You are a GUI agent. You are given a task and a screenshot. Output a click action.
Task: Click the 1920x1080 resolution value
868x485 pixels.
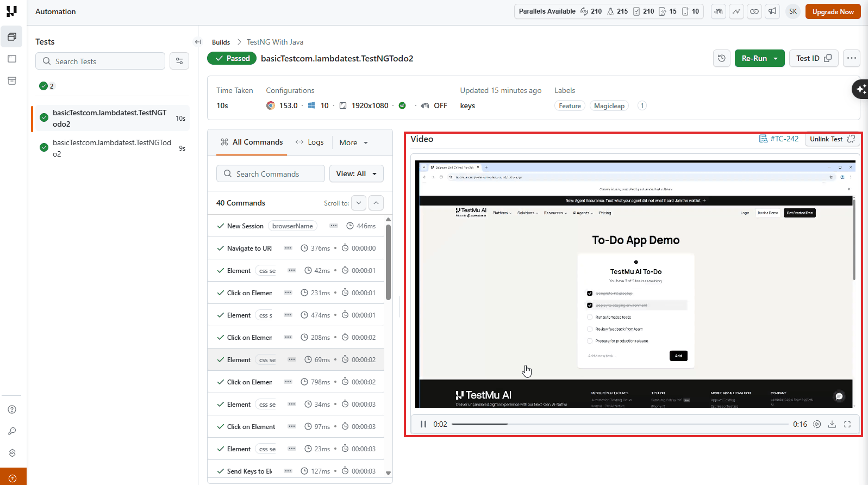(x=370, y=105)
